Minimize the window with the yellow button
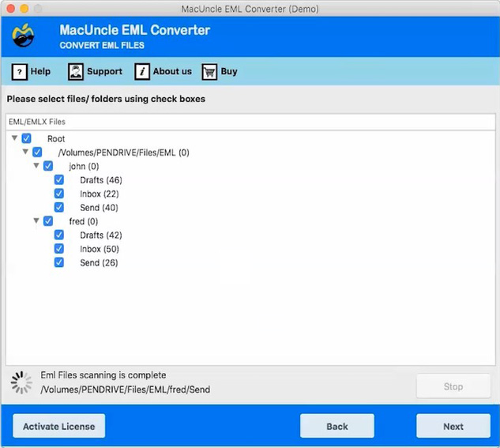Viewport: 500px width, 448px height. 24,9
